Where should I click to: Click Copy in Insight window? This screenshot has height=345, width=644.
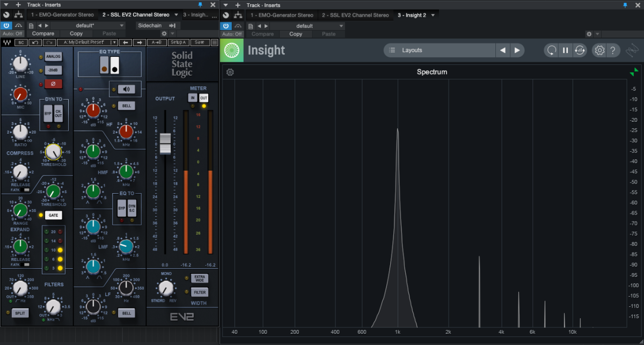(296, 34)
